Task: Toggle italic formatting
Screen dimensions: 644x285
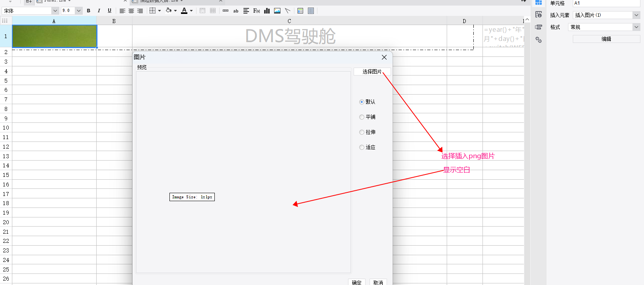Action: [99, 11]
